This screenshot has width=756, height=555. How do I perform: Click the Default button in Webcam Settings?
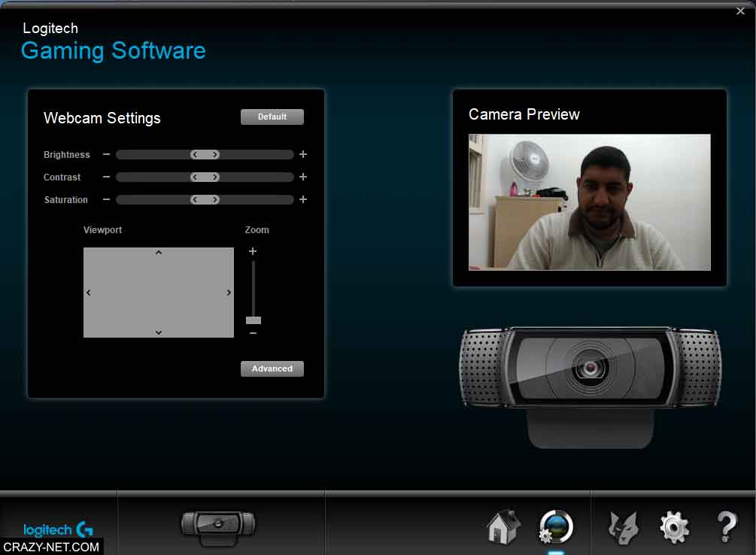click(x=272, y=117)
